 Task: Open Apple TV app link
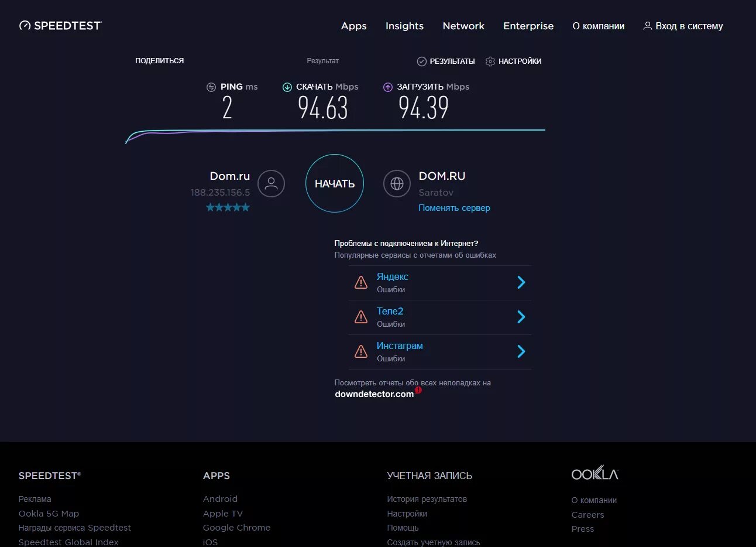click(x=222, y=514)
